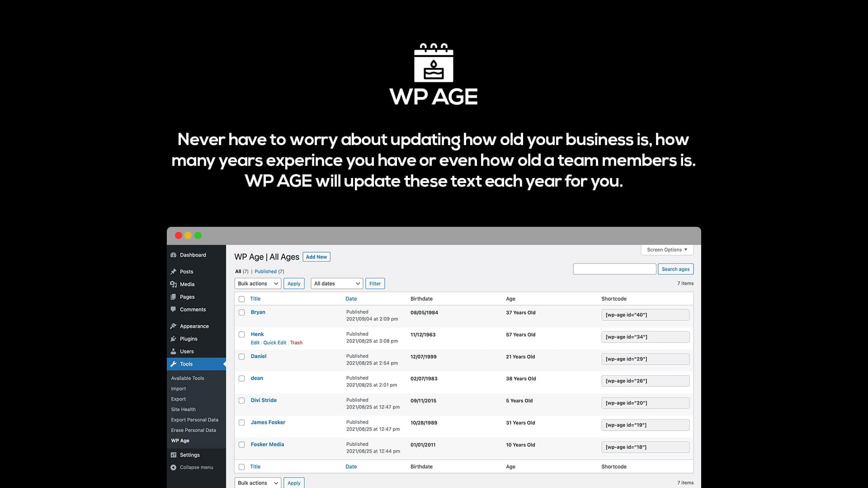The height and width of the screenshot is (488, 868).
Task: Check the box for the Bryan row
Action: click(x=241, y=313)
